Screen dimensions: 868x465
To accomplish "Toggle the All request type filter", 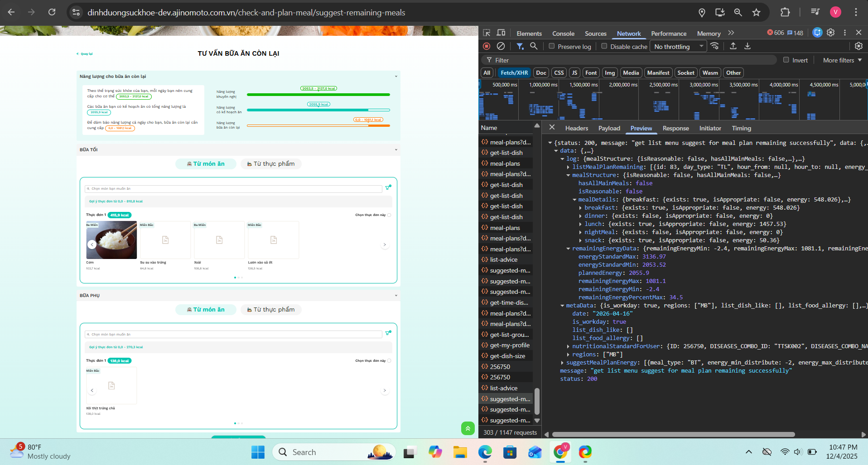I will [487, 73].
